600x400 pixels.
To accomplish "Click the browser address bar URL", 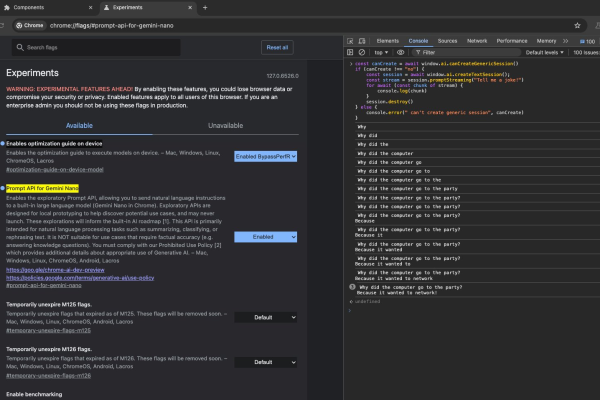I will [111, 26].
